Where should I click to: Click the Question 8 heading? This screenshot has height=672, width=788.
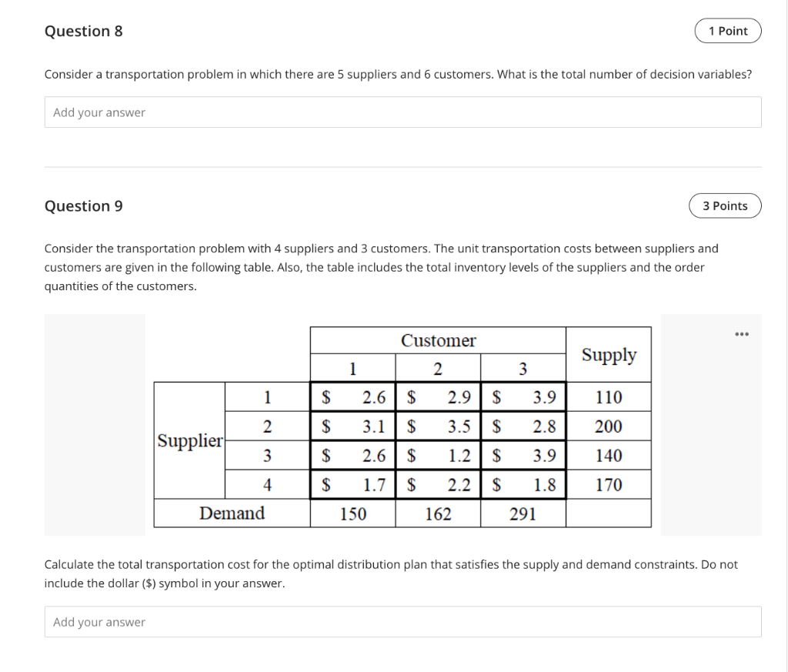click(83, 31)
